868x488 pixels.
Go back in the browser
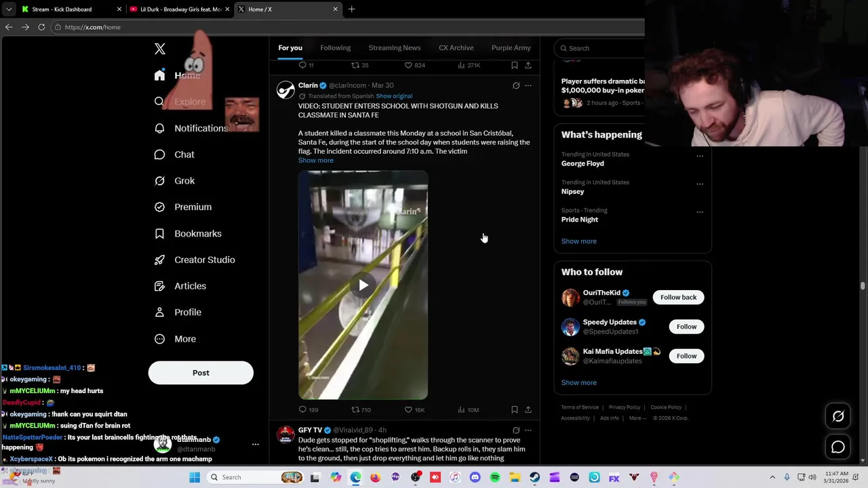(x=9, y=27)
